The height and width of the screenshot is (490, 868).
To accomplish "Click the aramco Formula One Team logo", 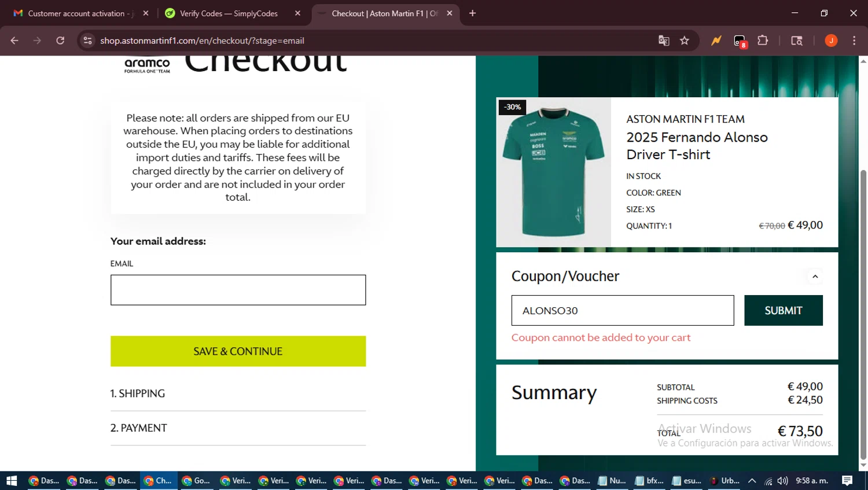I will pyautogui.click(x=147, y=65).
